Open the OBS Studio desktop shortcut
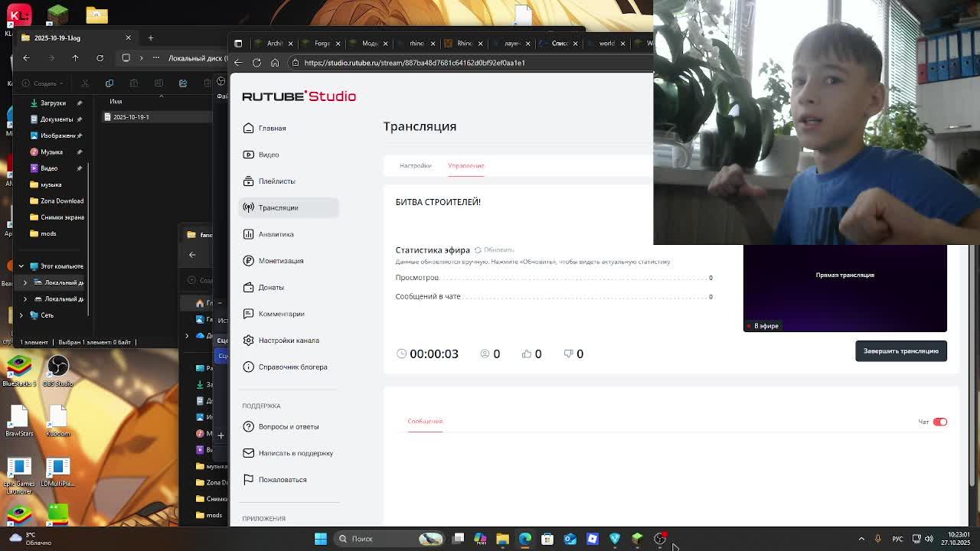Image resolution: width=980 pixels, height=551 pixels. (58, 370)
